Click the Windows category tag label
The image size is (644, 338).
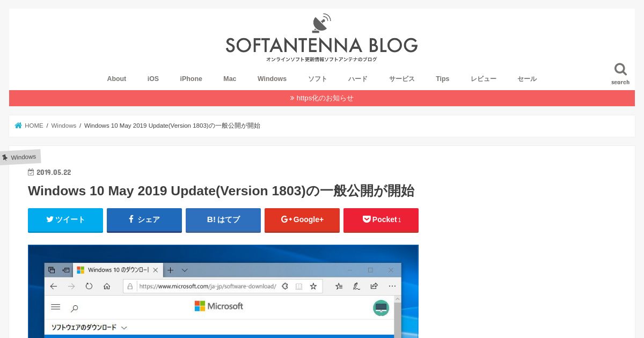coord(24,157)
